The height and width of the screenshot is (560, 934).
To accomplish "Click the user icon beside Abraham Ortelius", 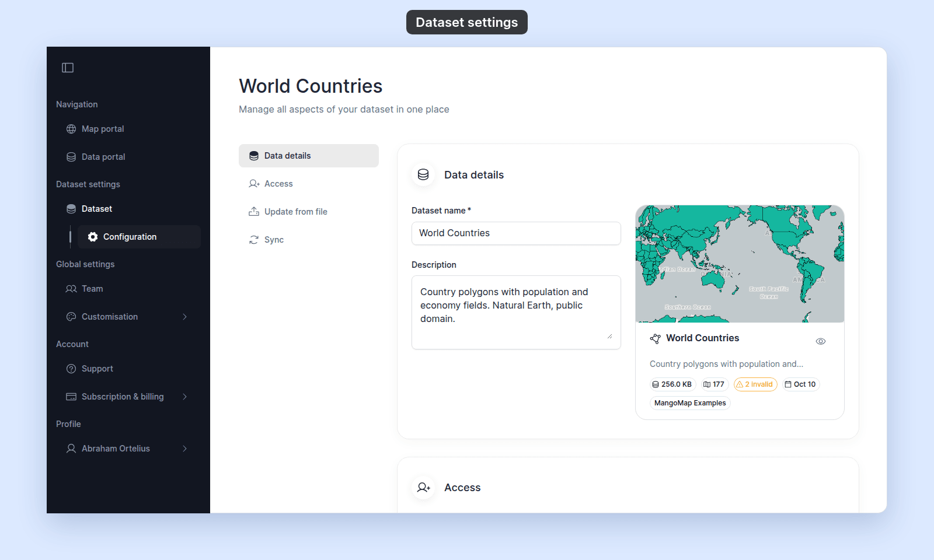I will pos(71,449).
